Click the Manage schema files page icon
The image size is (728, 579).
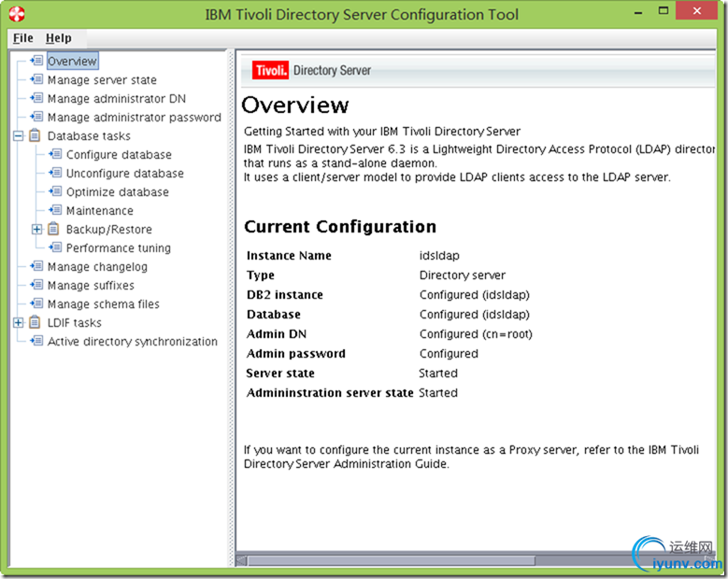(36, 304)
